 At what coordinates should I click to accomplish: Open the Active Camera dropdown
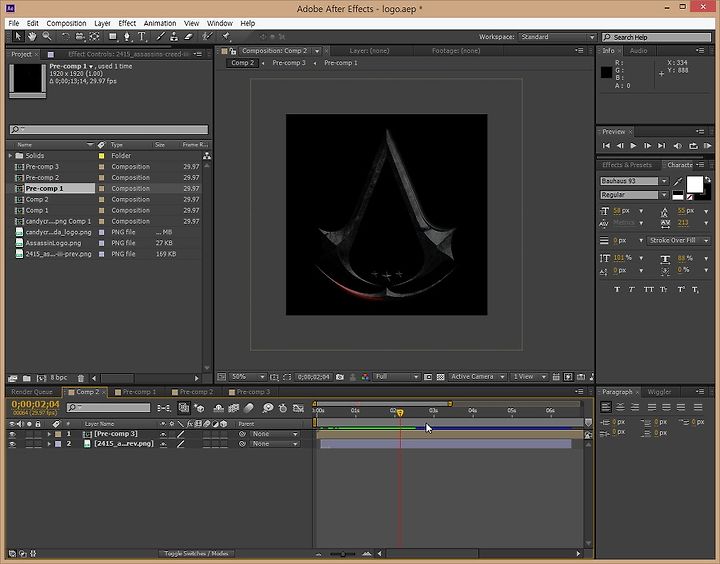pyautogui.click(x=477, y=377)
